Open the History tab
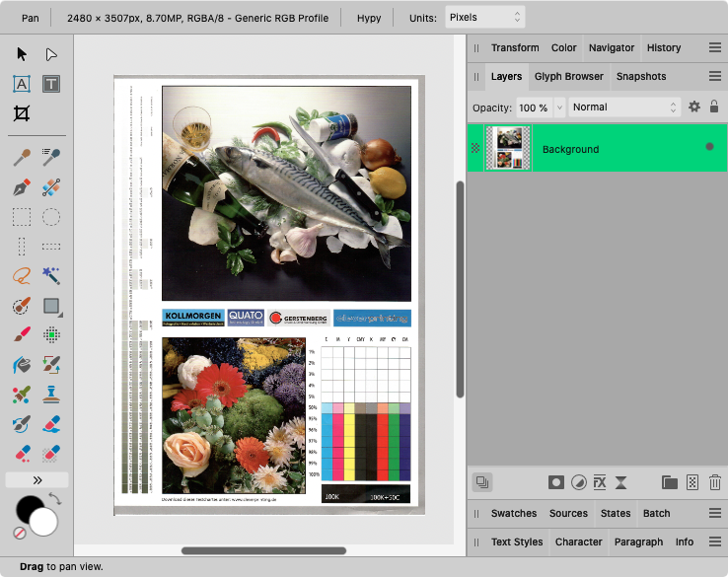728x577 pixels. coord(664,47)
